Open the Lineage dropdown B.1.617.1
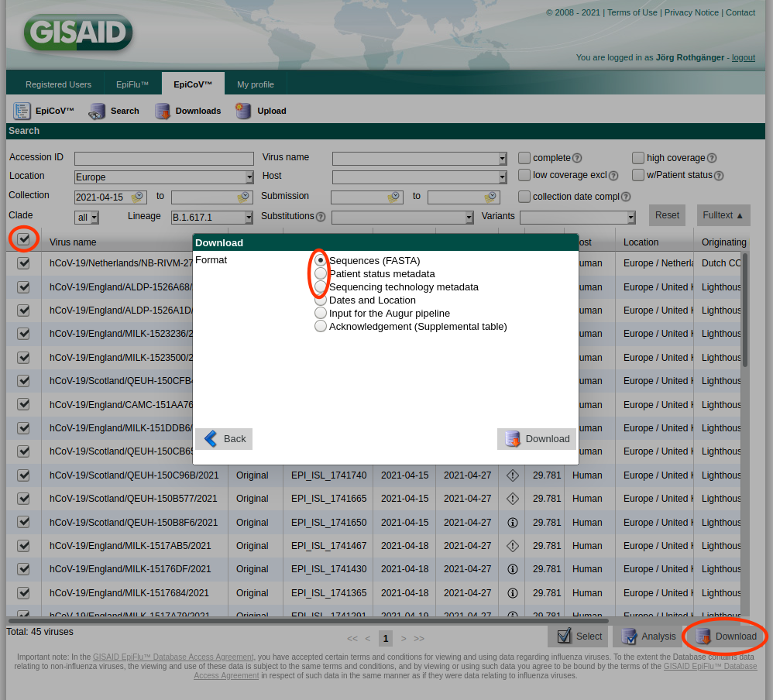 pyautogui.click(x=249, y=218)
